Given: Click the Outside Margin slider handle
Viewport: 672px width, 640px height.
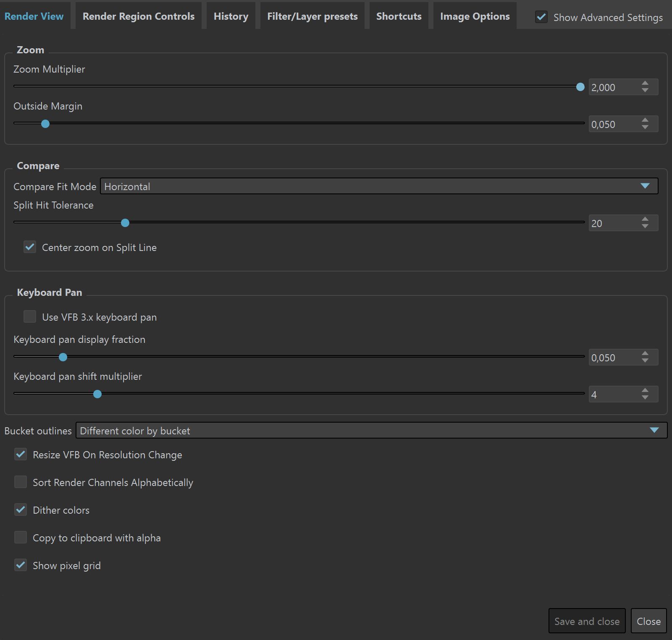Looking at the screenshot, I should (x=45, y=124).
